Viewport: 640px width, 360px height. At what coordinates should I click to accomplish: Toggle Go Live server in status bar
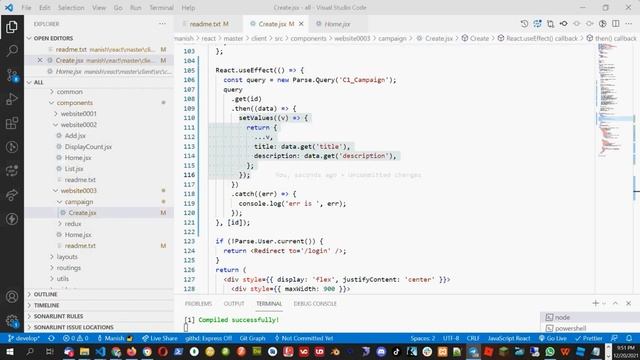pyautogui.click(x=553, y=338)
